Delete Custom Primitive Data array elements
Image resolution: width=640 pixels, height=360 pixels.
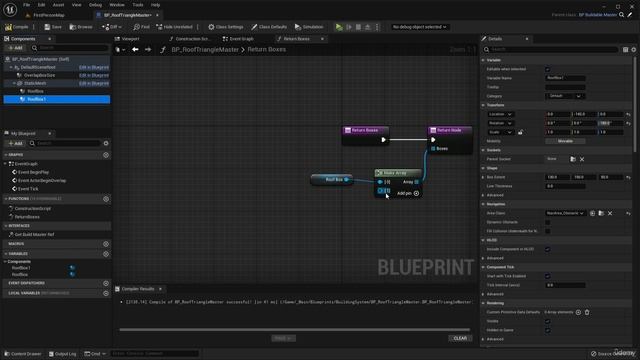(587, 312)
